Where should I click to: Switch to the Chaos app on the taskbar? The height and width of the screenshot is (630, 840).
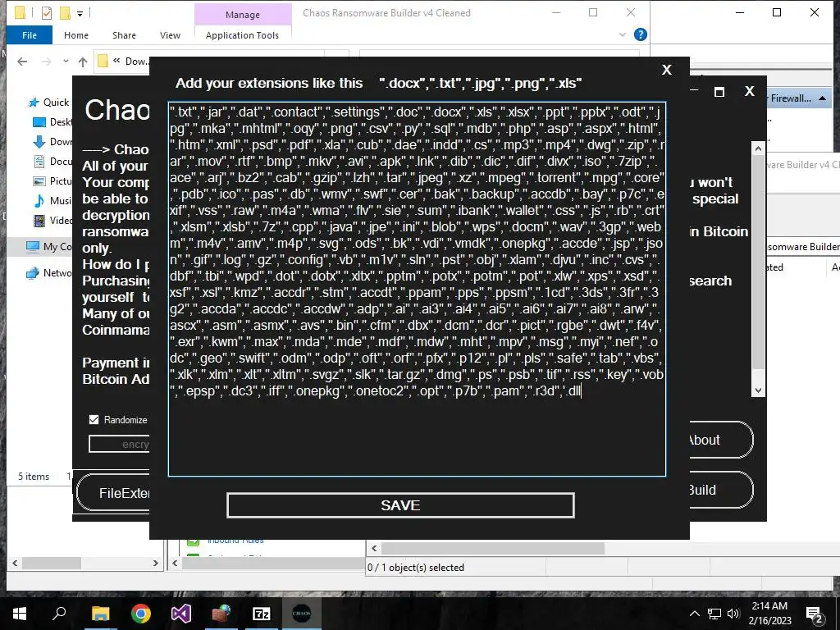click(x=302, y=614)
